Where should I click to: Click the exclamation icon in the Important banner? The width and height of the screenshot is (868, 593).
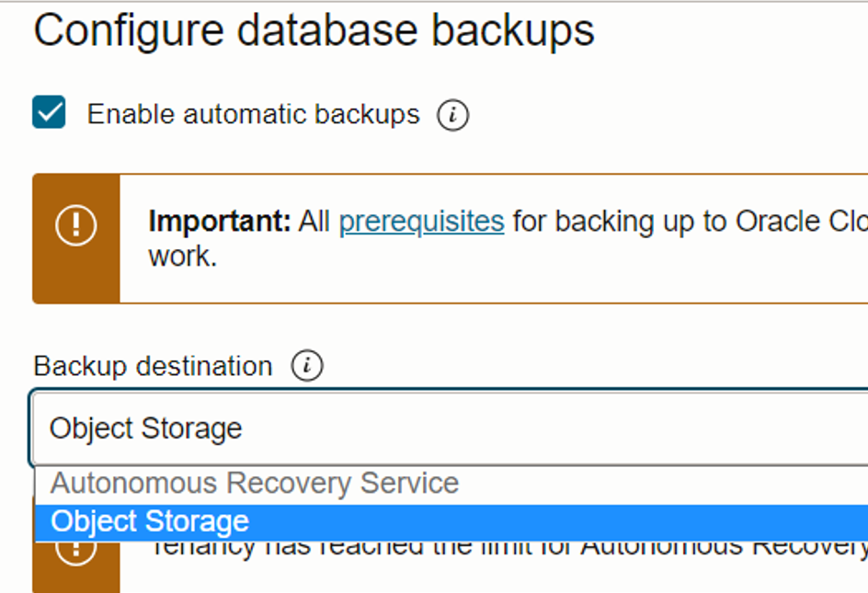tap(76, 226)
